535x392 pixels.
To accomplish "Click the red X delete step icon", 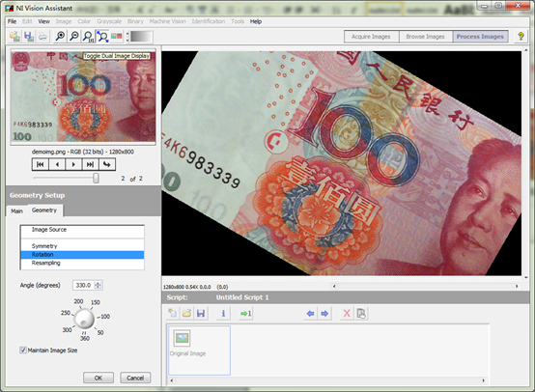I will point(347,313).
